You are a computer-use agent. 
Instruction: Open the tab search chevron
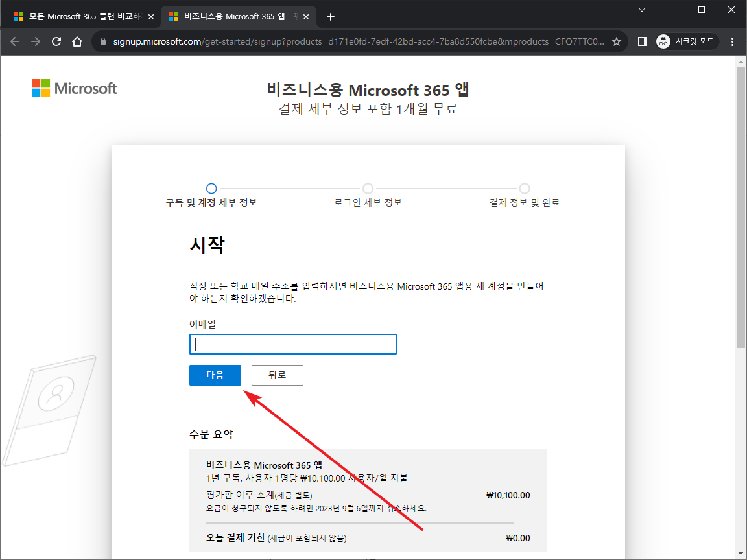click(x=642, y=10)
